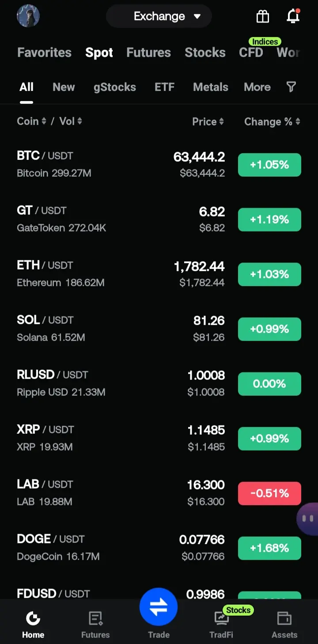The width and height of the screenshot is (318, 644).
Task: Tap the floating purple assistant bubble
Action: [x=308, y=519]
